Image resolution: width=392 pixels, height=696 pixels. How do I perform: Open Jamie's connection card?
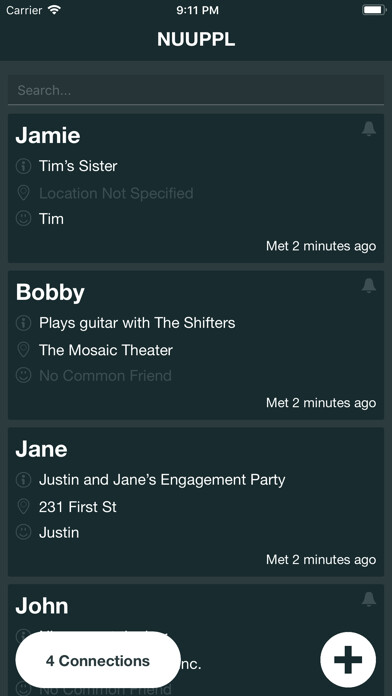pyautogui.click(x=196, y=188)
